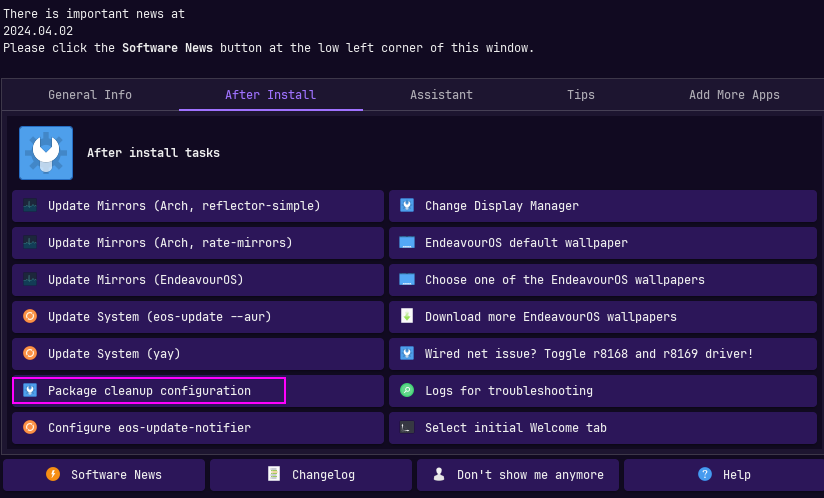
Task: Download more EndeavourOS wallpapers
Action: (603, 317)
